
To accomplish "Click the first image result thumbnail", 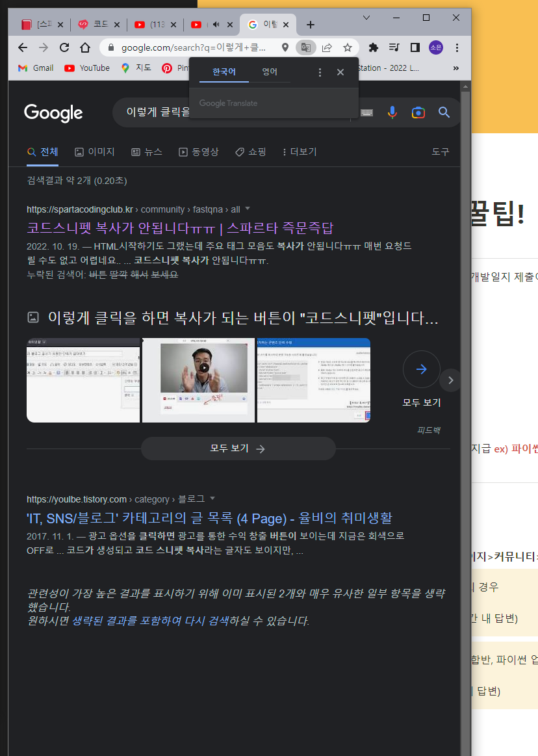I will pyautogui.click(x=83, y=380).
